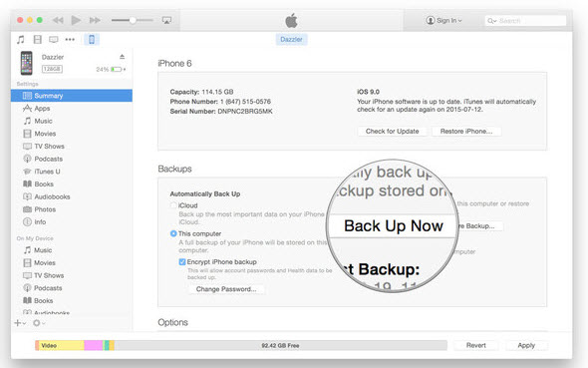Click the rewind playback button
Image resolution: width=588 pixels, height=368 pixels.
[x=58, y=20]
